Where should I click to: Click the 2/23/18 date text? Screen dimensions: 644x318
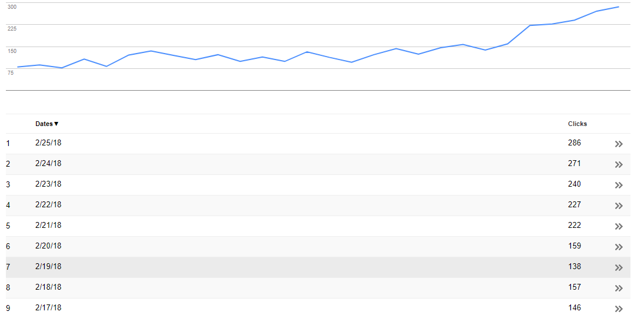[48, 184]
